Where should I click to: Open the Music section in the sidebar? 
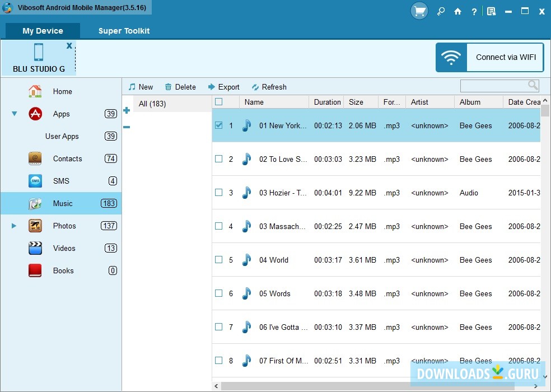(x=63, y=203)
